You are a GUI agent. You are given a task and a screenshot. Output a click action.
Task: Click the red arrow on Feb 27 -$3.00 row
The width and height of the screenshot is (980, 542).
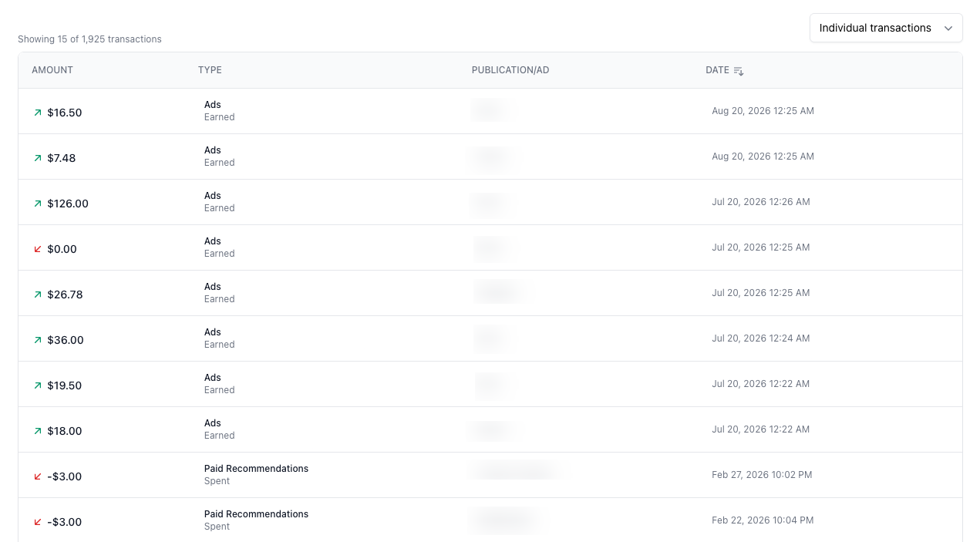(x=38, y=476)
